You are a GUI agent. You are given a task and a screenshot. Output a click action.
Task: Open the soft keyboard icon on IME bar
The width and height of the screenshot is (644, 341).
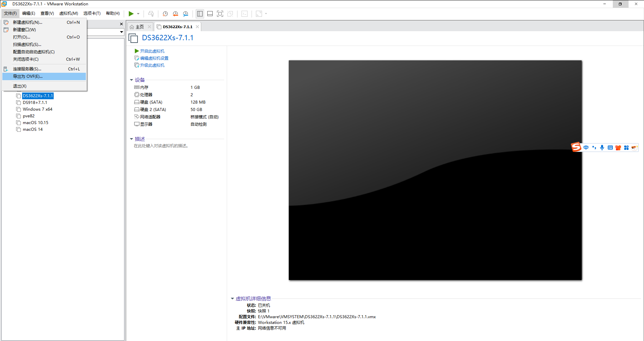tap(610, 148)
